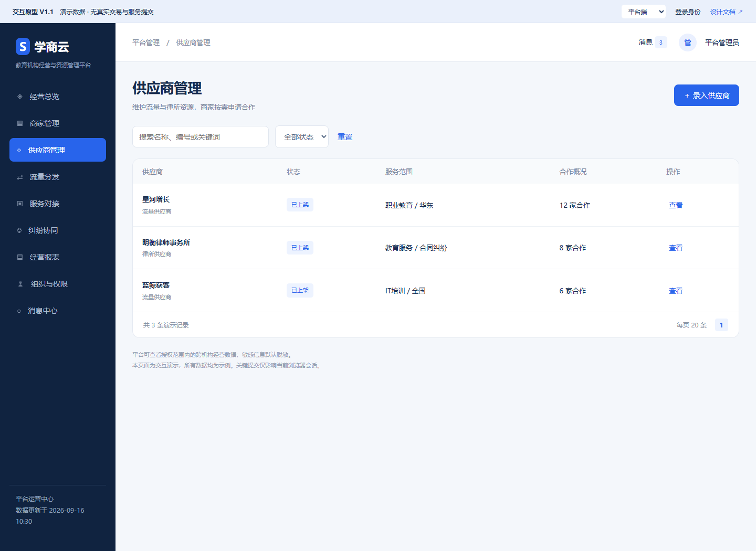Image resolution: width=756 pixels, height=551 pixels.
Task: Click the 平台管理员 user name
Action: pos(722,43)
